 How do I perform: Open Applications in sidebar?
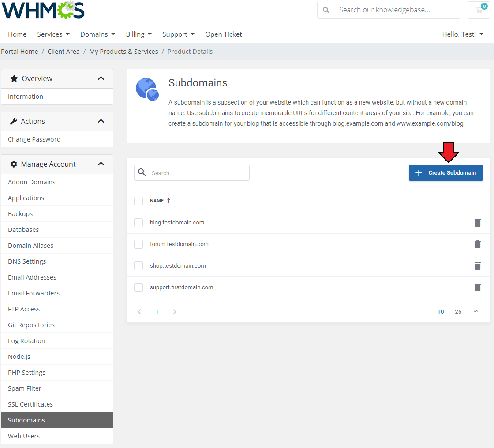[57, 198]
